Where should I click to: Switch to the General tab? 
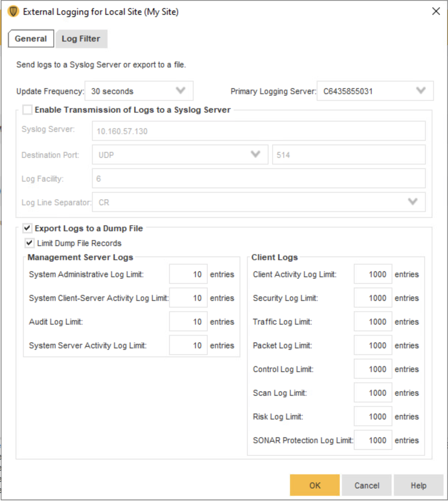click(x=31, y=39)
